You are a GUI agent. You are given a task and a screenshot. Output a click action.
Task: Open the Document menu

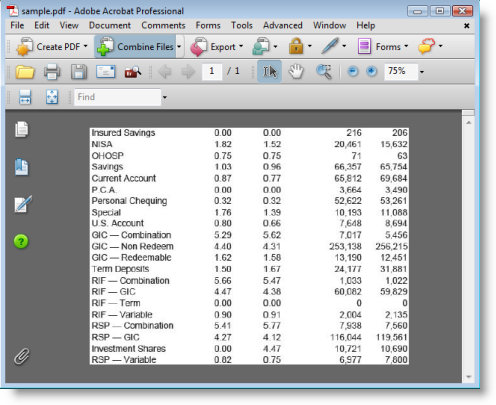coord(110,25)
